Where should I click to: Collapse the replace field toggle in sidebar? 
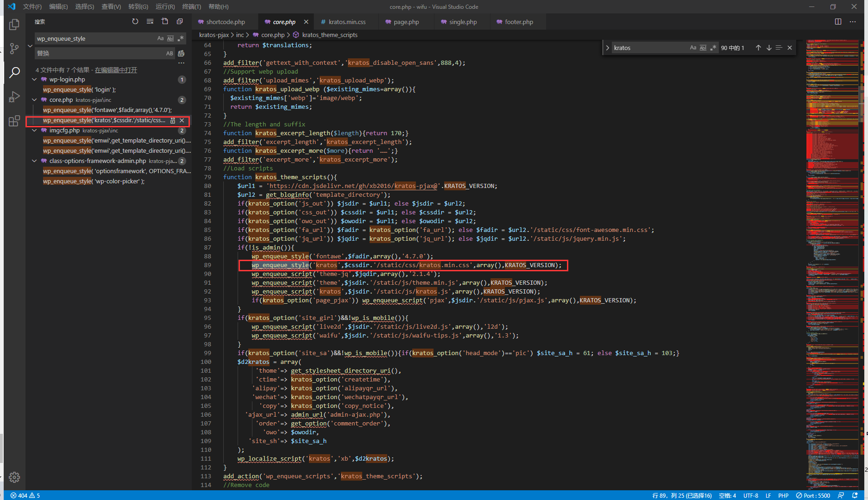coord(30,46)
